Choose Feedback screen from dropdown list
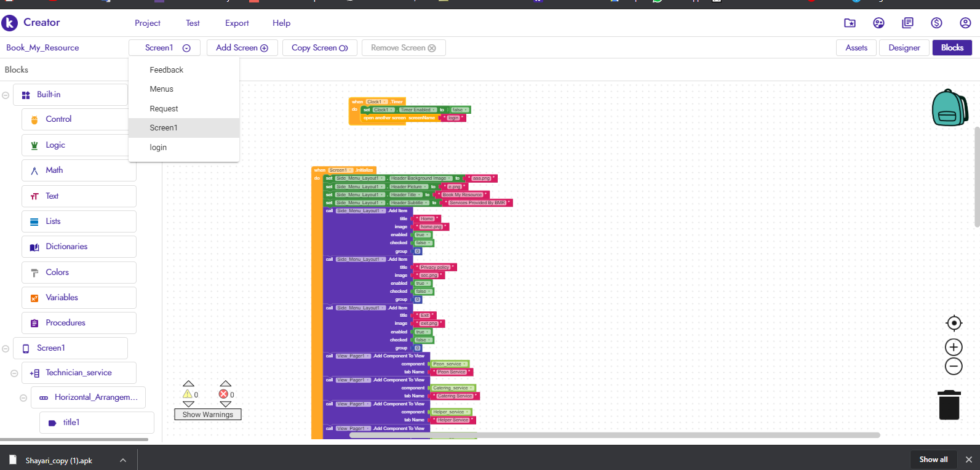Viewport: 980px width, 470px height. click(x=166, y=70)
